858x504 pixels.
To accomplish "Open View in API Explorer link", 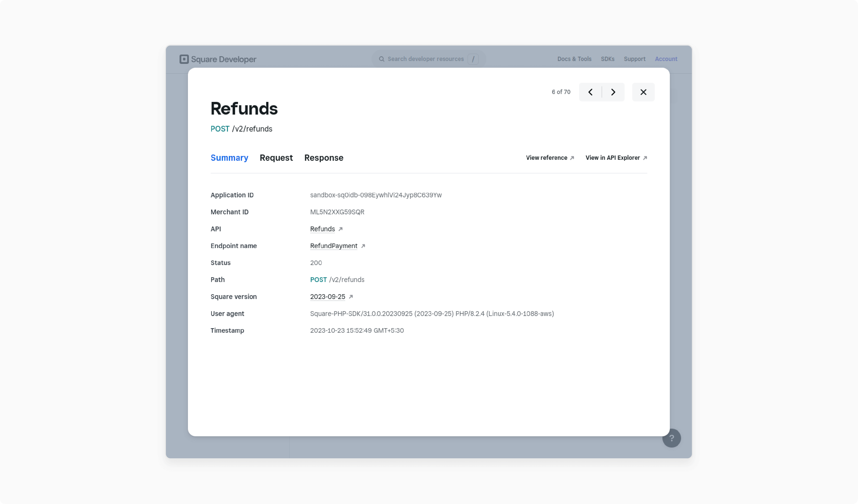I will click(616, 158).
